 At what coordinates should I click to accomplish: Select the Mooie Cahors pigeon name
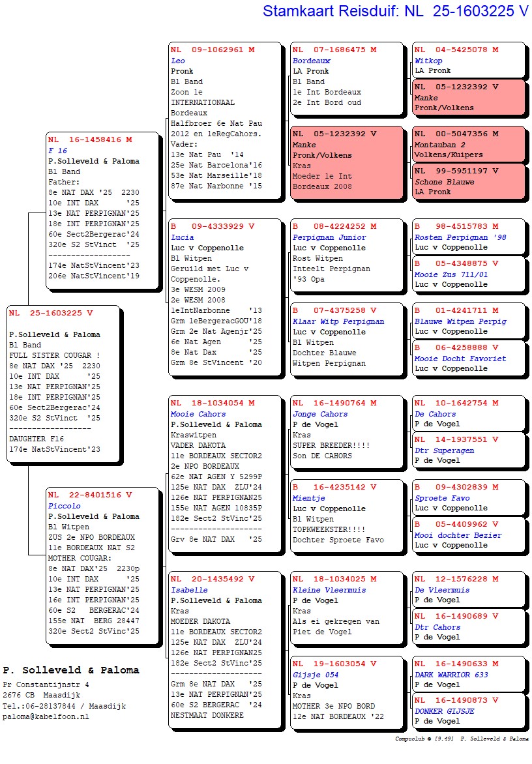[x=198, y=414]
